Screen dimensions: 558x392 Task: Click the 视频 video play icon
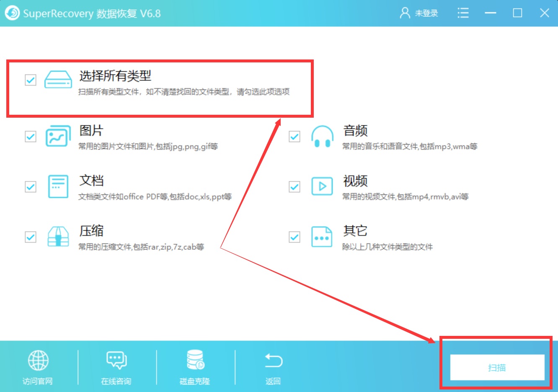pos(322,186)
